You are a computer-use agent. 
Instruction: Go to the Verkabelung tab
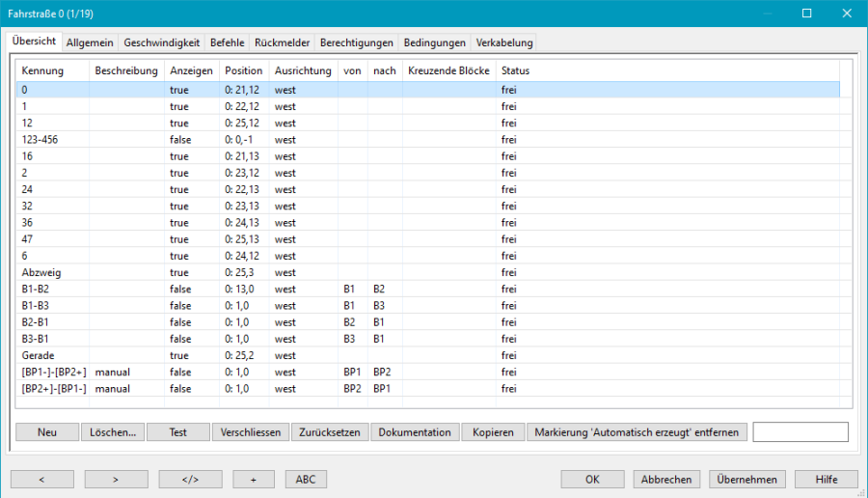click(x=503, y=42)
